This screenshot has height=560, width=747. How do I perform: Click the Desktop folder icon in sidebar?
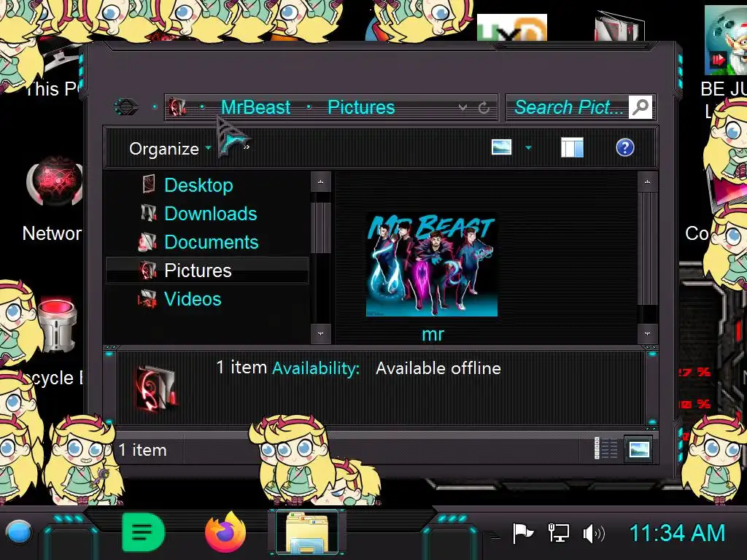[x=149, y=184]
